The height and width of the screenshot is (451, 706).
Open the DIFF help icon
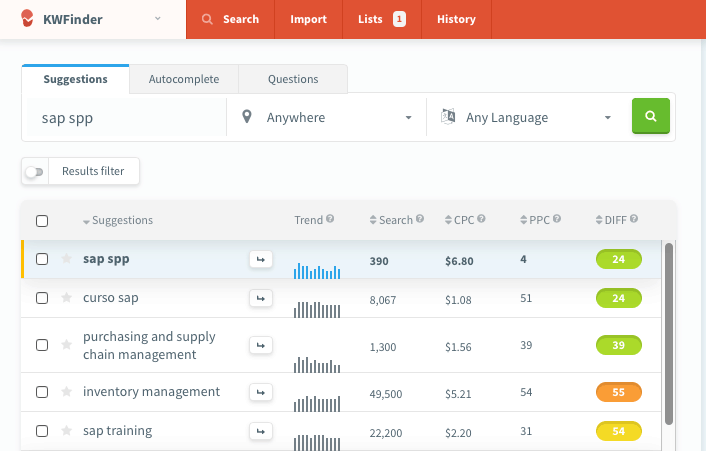click(x=634, y=219)
